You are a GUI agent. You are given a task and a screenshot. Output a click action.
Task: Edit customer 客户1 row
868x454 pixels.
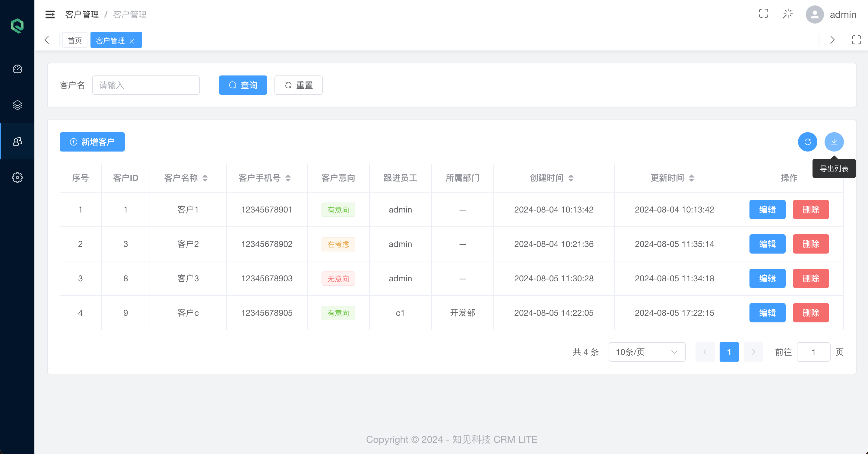[767, 209]
